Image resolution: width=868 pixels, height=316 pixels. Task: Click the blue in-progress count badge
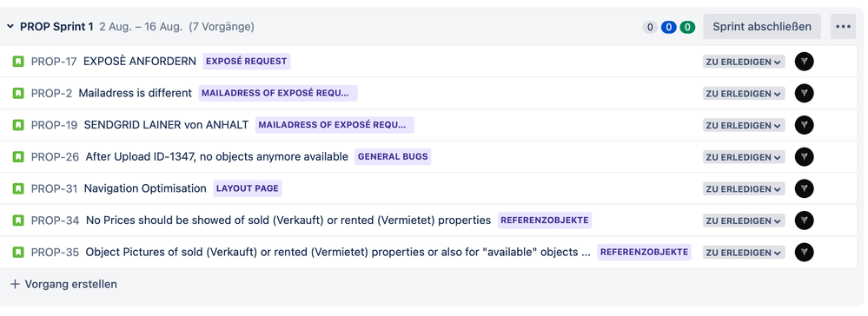669,27
